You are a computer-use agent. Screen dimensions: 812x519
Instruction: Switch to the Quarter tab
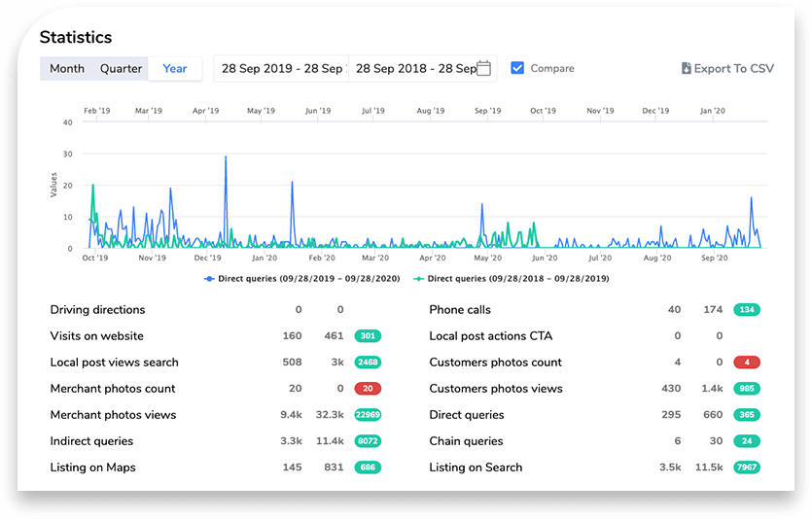[x=121, y=68]
